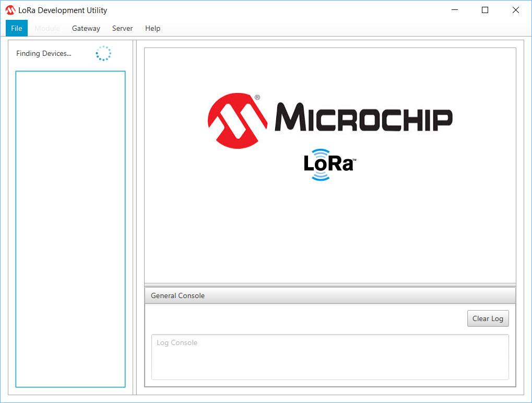The width and height of the screenshot is (532, 403).
Task: Open the Module menu
Action: 47,28
